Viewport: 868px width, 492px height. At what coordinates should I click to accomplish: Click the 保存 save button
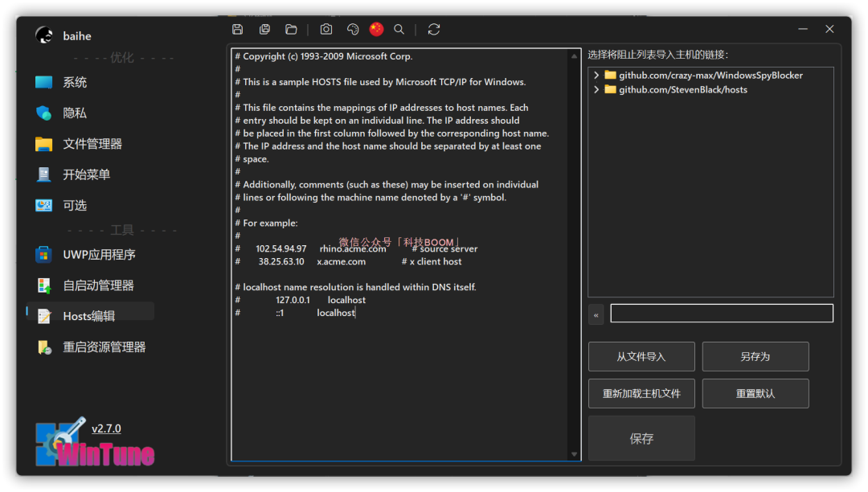click(x=641, y=439)
